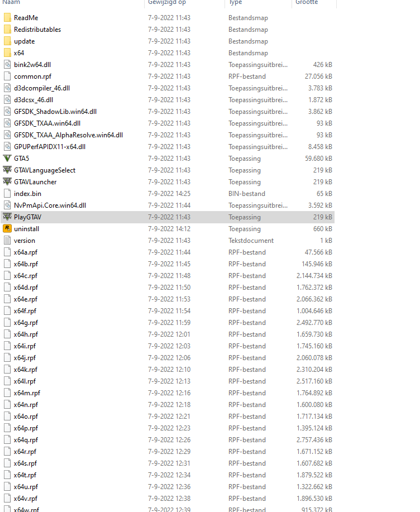The width and height of the screenshot is (420, 512).
Task: Click the date 7-9-2022 14:12
Action: pyautogui.click(x=169, y=229)
